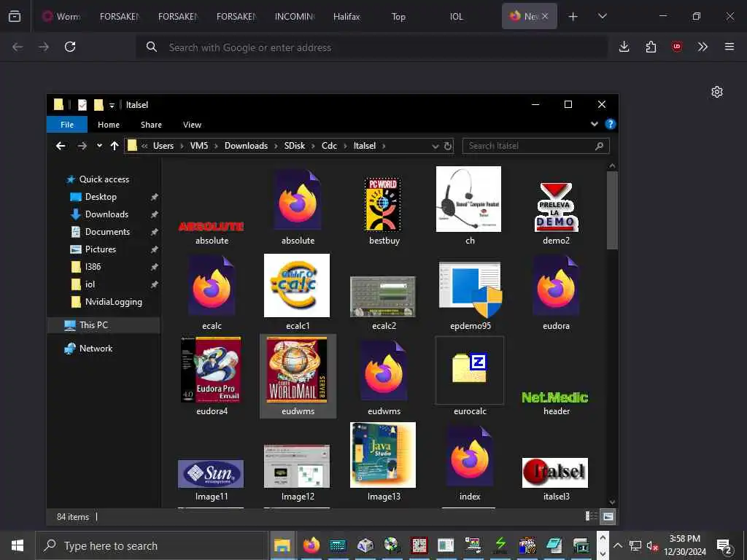Go forward in File Explorer
The height and width of the screenshot is (560, 747).
82,146
